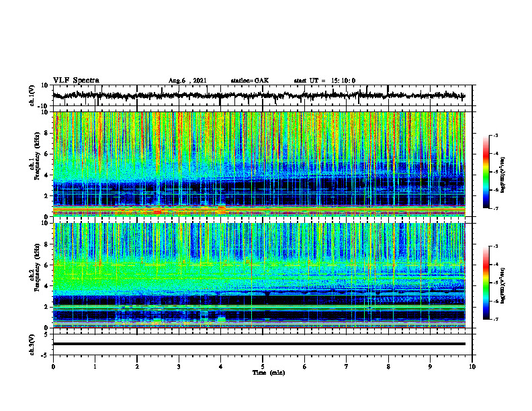Click the lower ch.2 PSD colorbar

click(486, 283)
